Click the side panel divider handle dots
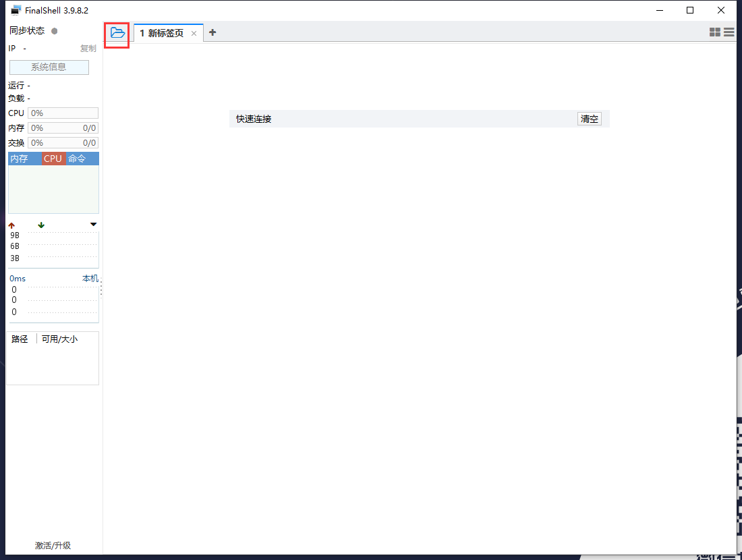Screen dimensions: 742x560 (x=101, y=289)
